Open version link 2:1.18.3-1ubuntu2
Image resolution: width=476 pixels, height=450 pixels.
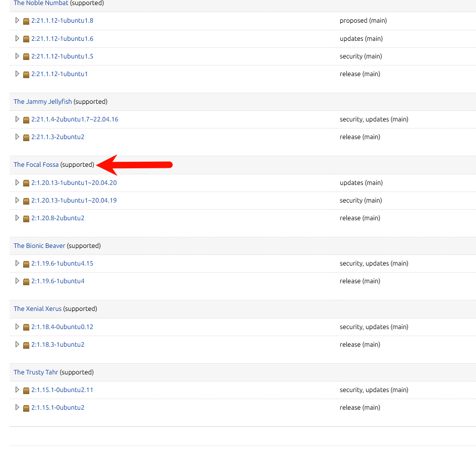click(x=57, y=344)
